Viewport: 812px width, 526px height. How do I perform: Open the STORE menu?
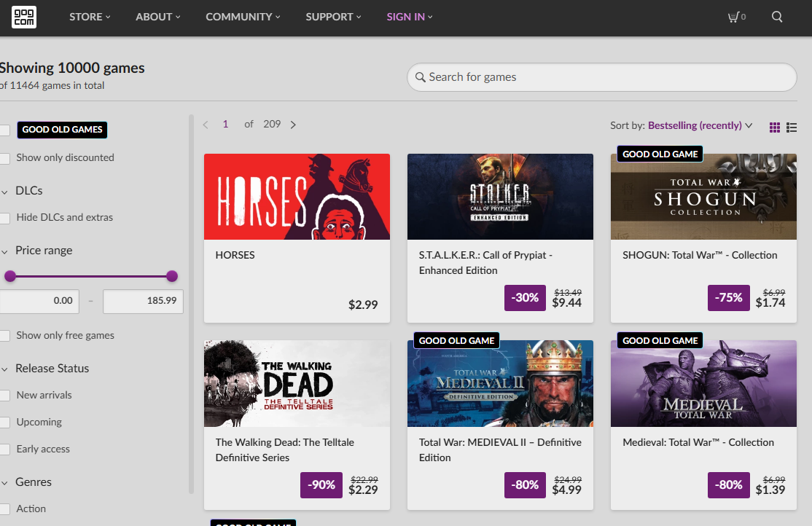tap(90, 17)
